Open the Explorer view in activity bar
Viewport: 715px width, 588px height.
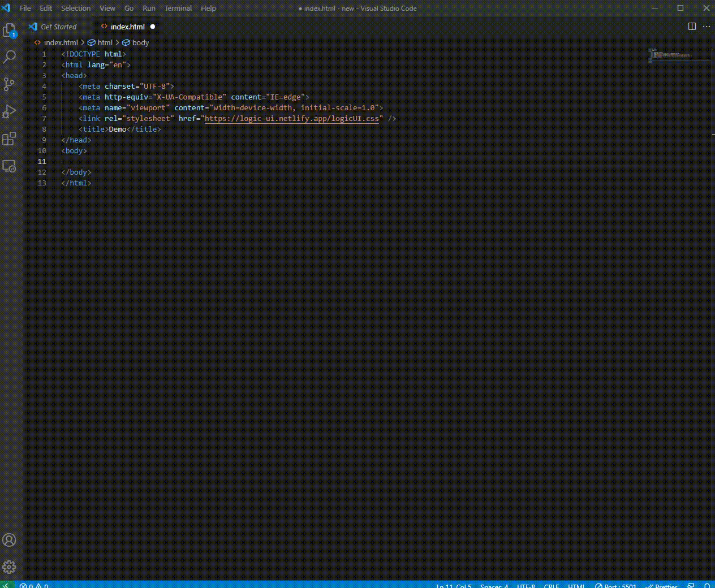pos(10,31)
